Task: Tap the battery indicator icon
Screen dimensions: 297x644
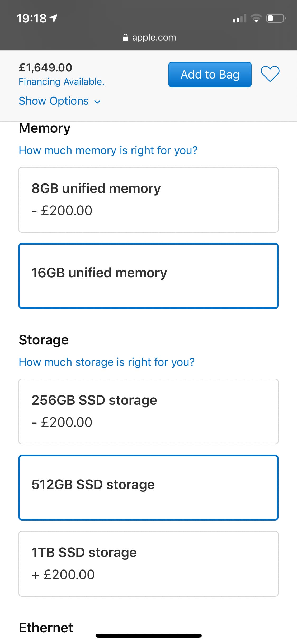Action: pos(276,18)
